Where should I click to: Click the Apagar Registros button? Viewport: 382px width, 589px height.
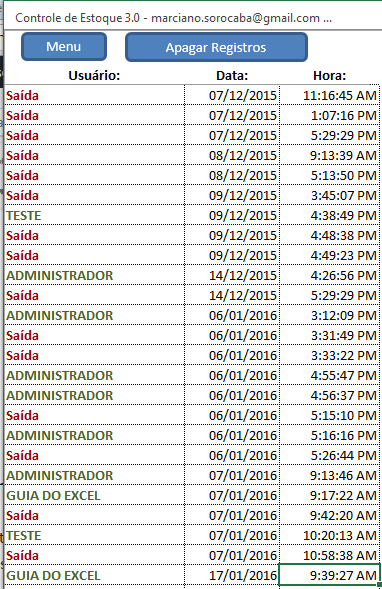coord(216,47)
